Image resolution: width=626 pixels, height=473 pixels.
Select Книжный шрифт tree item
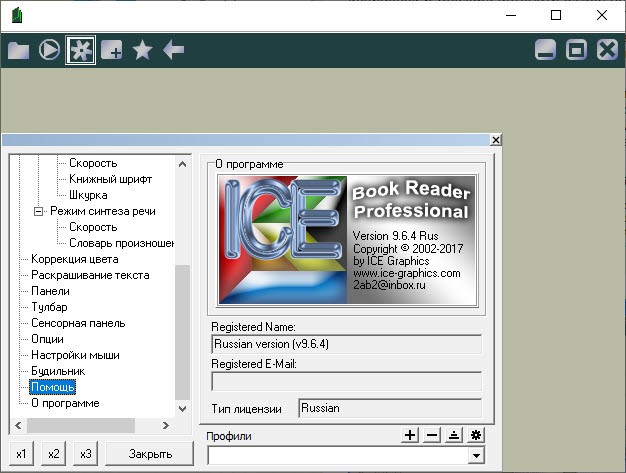[x=111, y=179]
